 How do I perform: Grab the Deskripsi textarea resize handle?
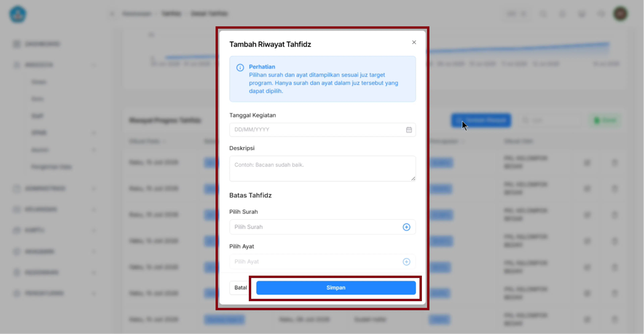[413, 178]
